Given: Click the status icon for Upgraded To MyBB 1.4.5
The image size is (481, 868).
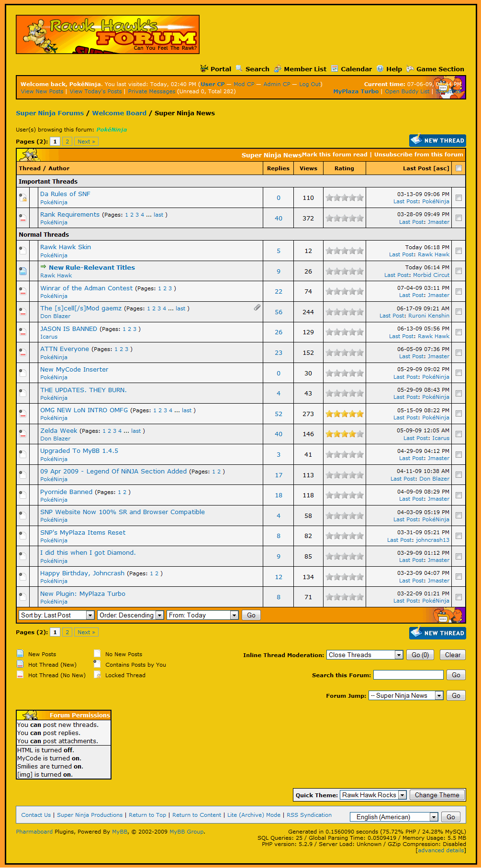Looking at the screenshot, I should point(22,454).
